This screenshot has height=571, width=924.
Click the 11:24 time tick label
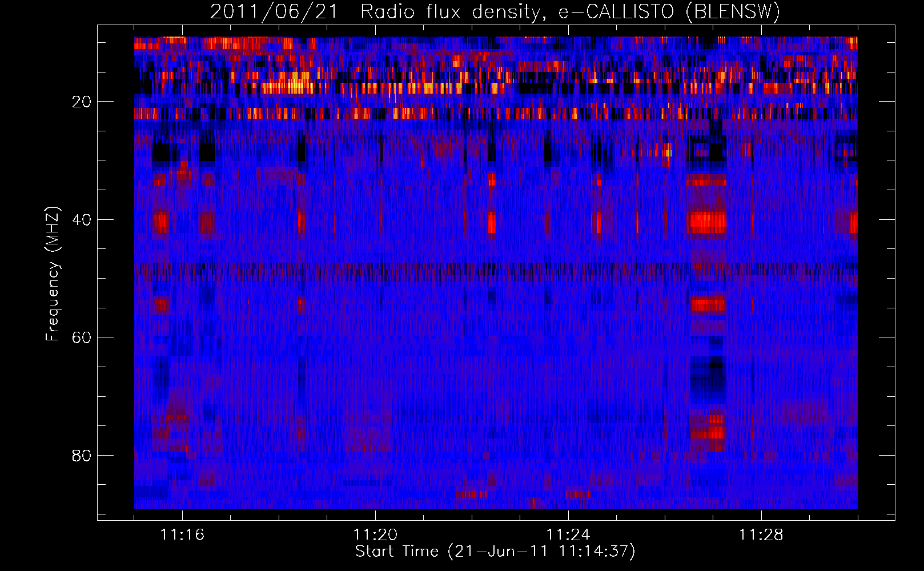(x=568, y=534)
